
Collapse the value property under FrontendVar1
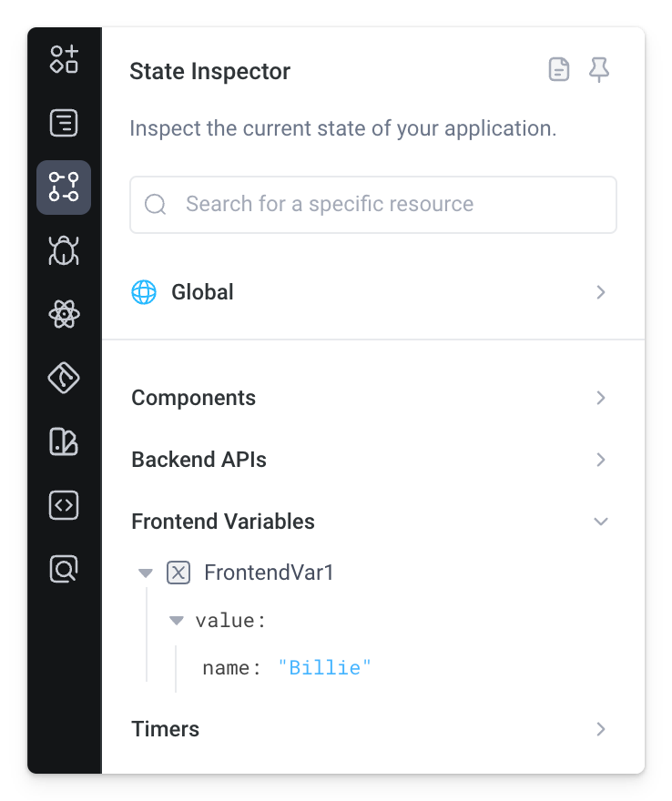176,620
